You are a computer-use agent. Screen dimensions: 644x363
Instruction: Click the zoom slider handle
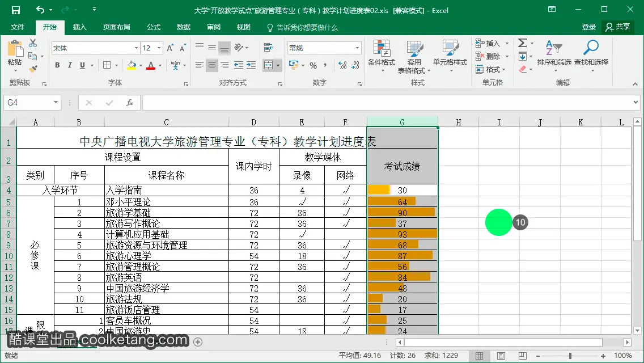point(570,356)
